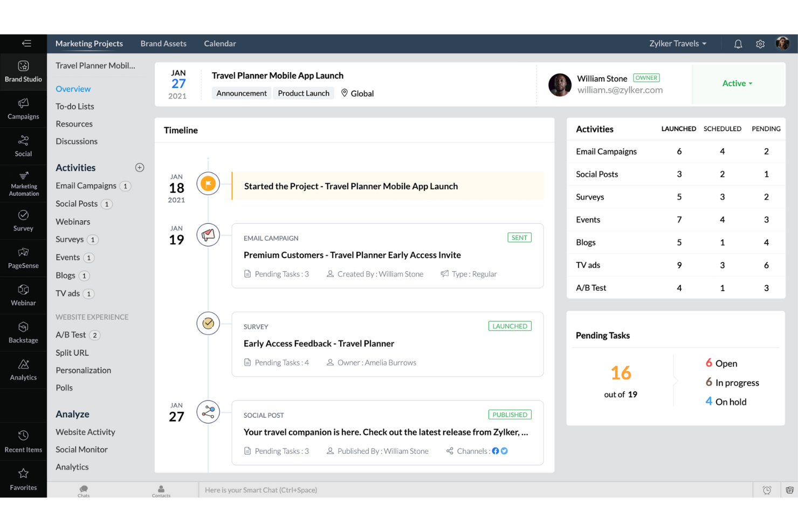Screen dimensions: 798x532
Task: Click the social post share timeline icon
Action: pyautogui.click(x=208, y=412)
